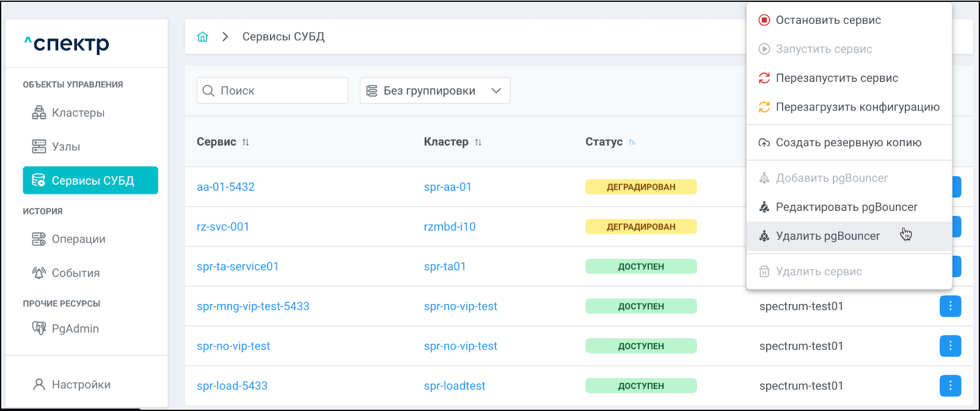Sort table by Сервис column
Viewport: 980px width, 411px height.
click(246, 142)
